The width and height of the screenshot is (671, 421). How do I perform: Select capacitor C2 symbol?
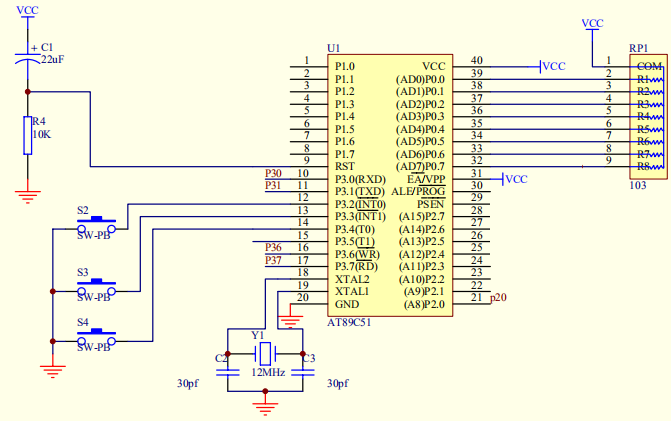point(228,373)
